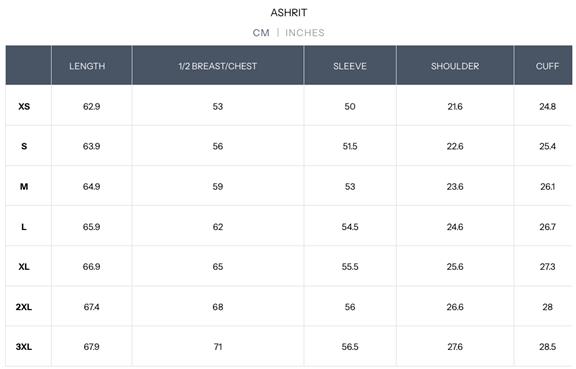Click the LENGTH column header
This screenshot has height=369, width=576.
pyautogui.click(x=87, y=66)
